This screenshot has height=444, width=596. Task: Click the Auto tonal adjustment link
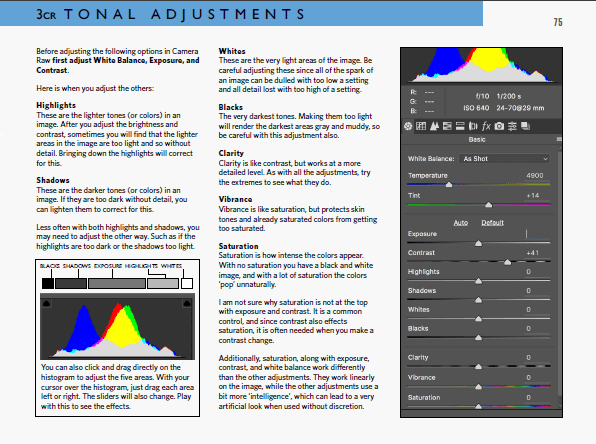[x=461, y=223]
